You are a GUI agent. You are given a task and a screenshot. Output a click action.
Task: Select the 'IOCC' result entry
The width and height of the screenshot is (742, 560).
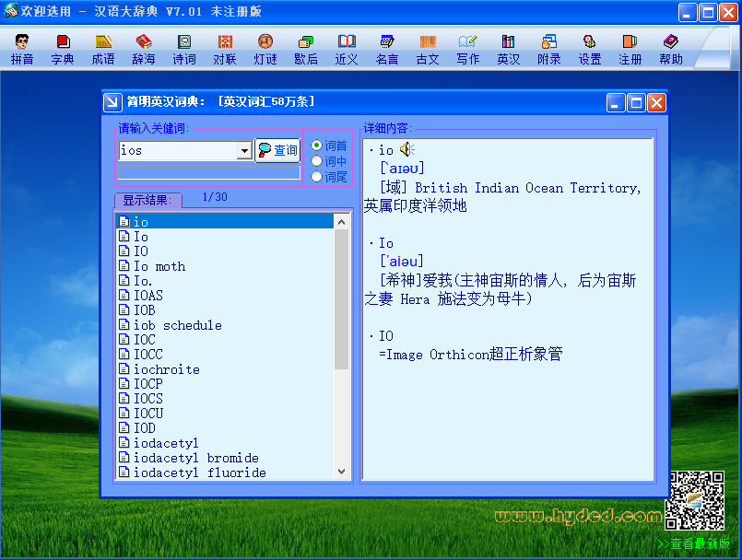click(225, 355)
